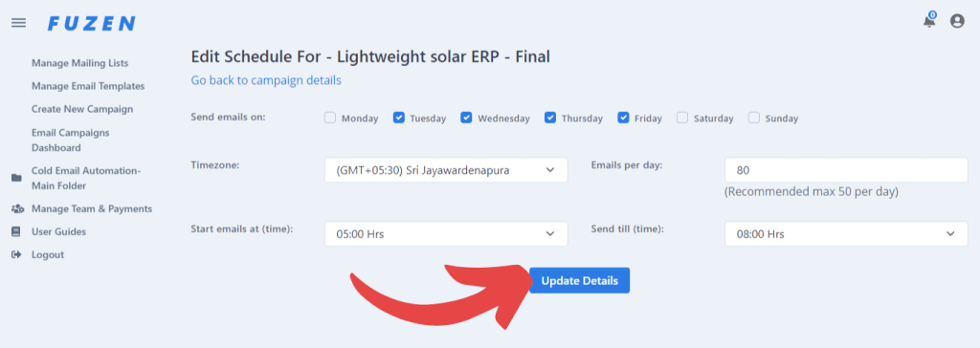This screenshot has height=348, width=980.
Task: Click the folder icon beside Cold Email Automation
Action: (x=16, y=178)
